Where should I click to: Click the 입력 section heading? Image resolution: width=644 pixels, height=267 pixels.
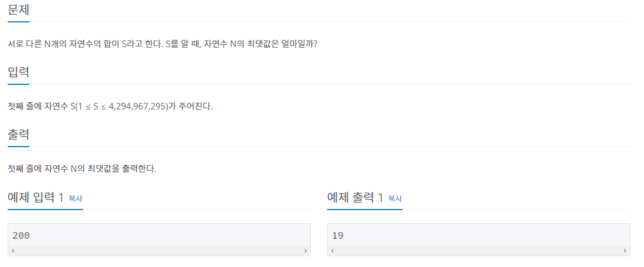pyautogui.click(x=19, y=73)
